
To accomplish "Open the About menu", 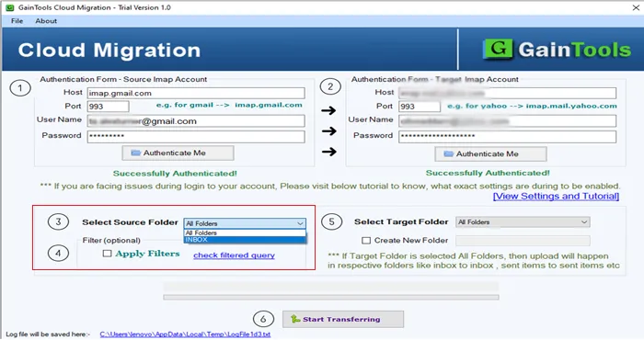I will point(46,21).
